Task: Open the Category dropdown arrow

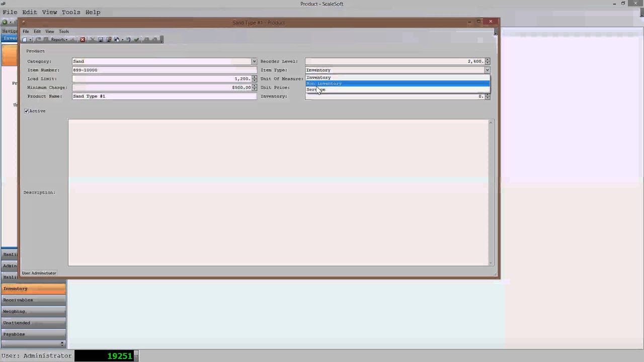Action: point(254,61)
